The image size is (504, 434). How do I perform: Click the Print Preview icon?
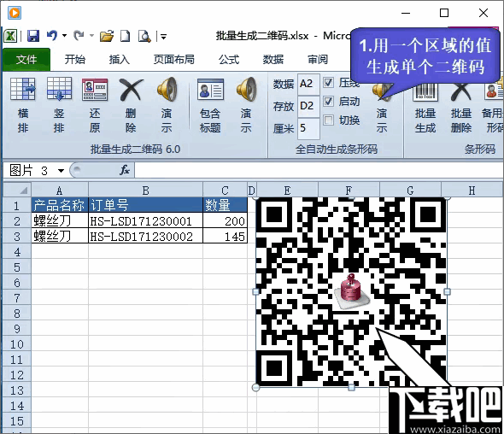144,36
